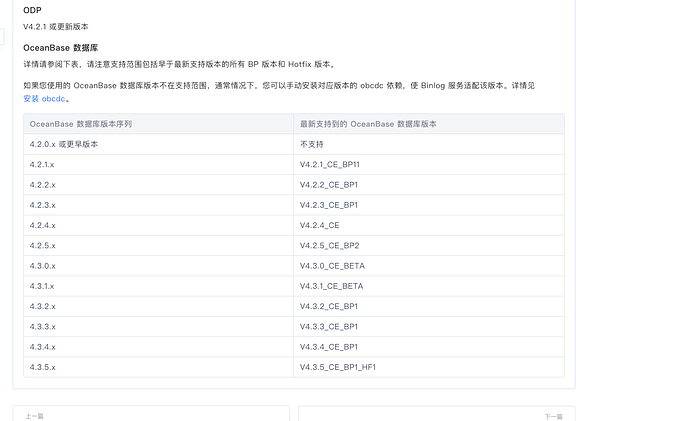Select the V4.2.4_CE version cell
The image size is (690, 421).
[x=319, y=225]
